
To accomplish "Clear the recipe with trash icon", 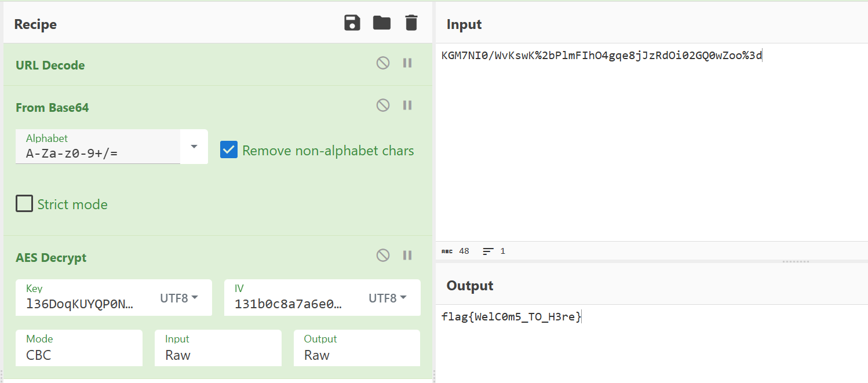I will (411, 23).
